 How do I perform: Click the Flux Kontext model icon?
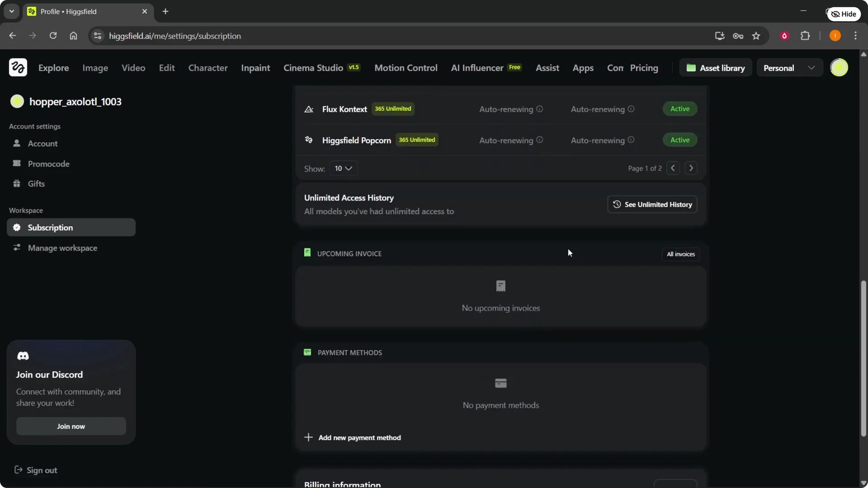point(309,108)
